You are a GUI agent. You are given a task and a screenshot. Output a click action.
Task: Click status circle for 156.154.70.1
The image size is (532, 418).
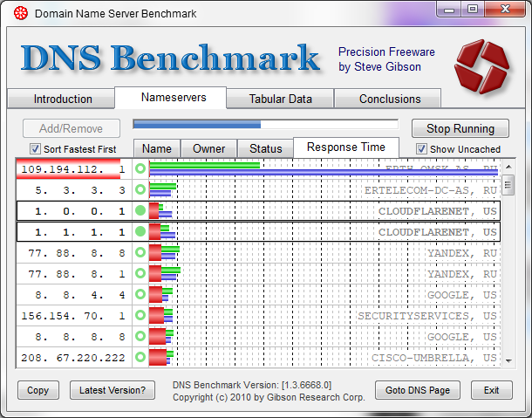tap(140, 315)
